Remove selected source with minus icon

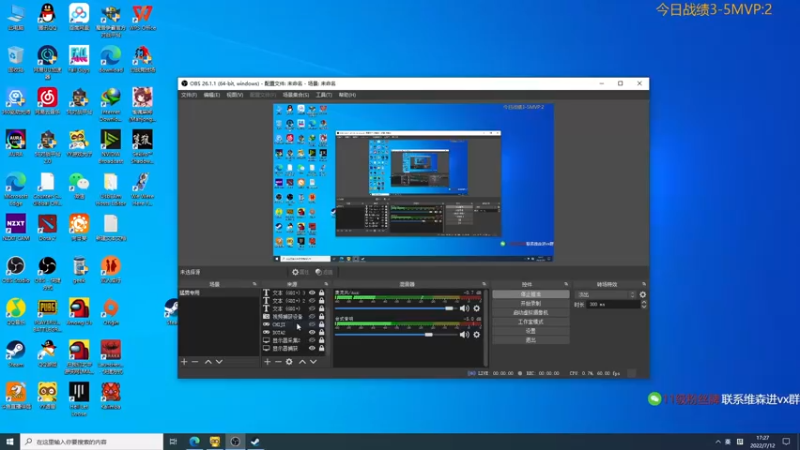click(x=278, y=362)
